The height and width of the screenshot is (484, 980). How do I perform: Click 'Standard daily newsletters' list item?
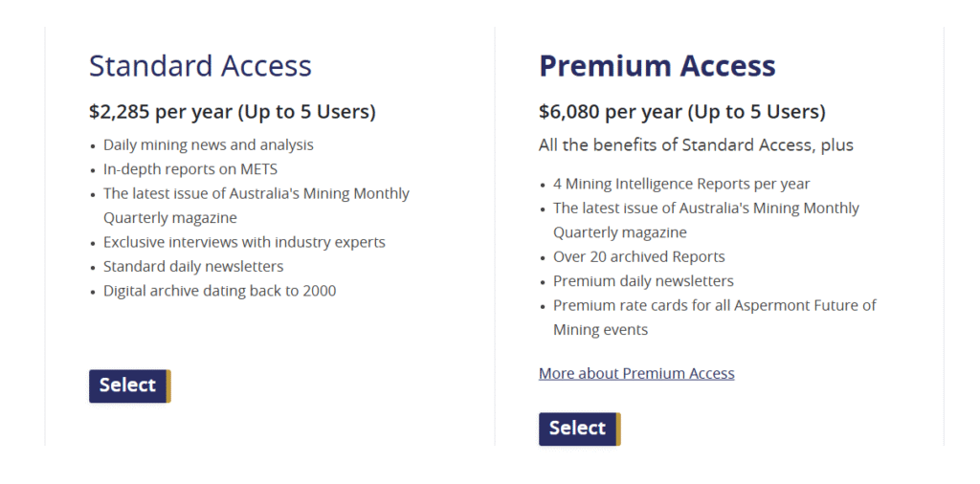(x=193, y=266)
